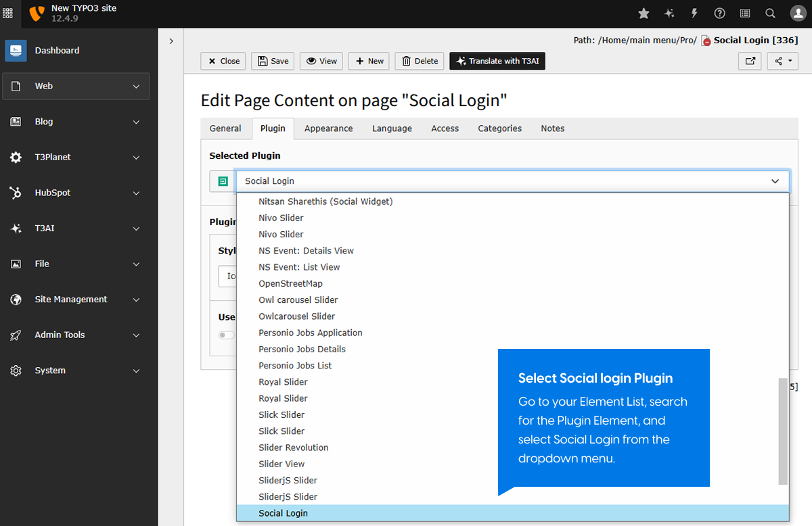The width and height of the screenshot is (812, 526).
Task: Save the page content record
Action: point(272,61)
